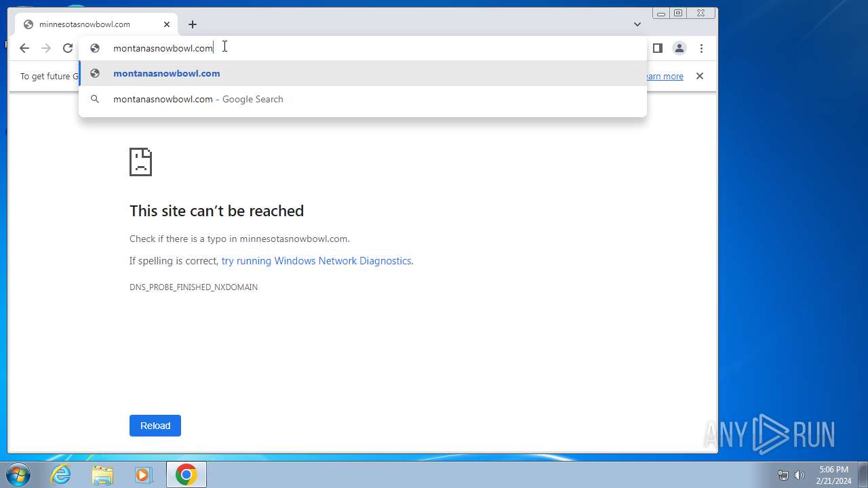Click the globe icon inside the address bar
The height and width of the screenshot is (488, 868).
(x=96, y=48)
